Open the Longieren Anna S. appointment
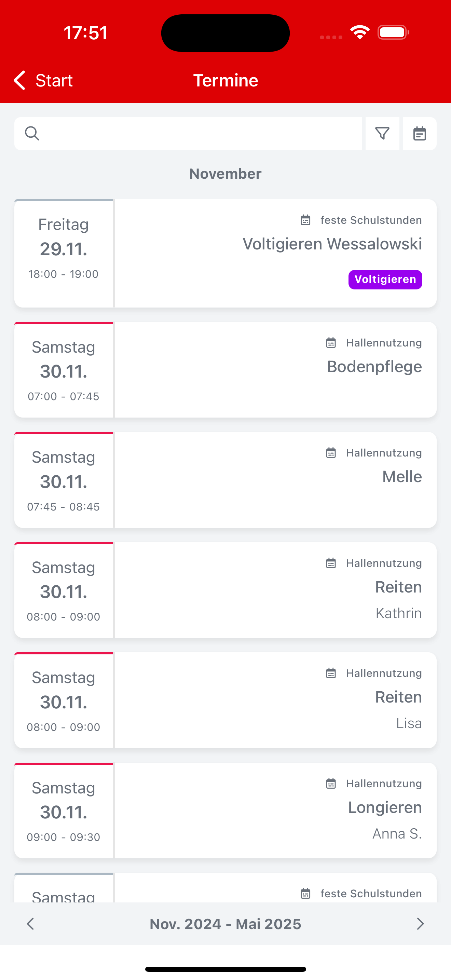451x980 pixels. [225, 810]
